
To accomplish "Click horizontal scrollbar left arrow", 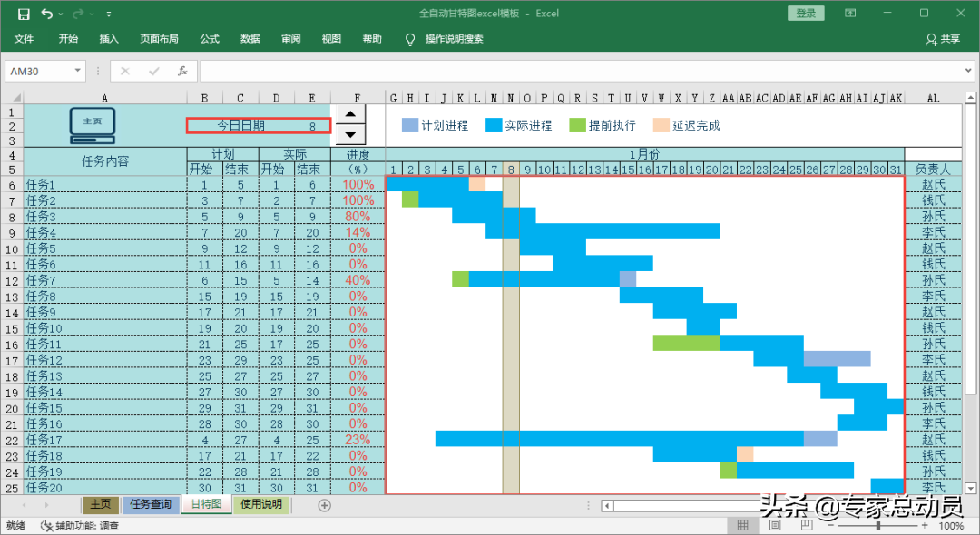I will (x=607, y=506).
